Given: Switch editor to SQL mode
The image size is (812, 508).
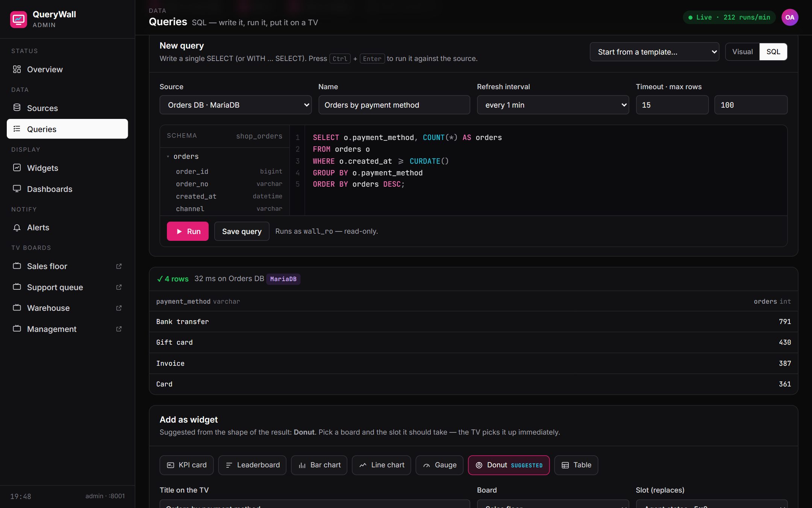Looking at the screenshot, I should coord(773,52).
